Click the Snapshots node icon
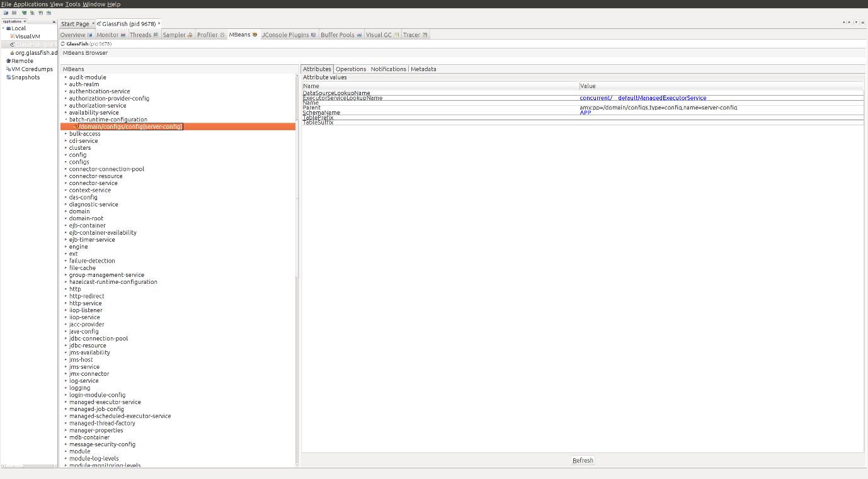The width and height of the screenshot is (868, 479). pyautogui.click(x=8, y=77)
